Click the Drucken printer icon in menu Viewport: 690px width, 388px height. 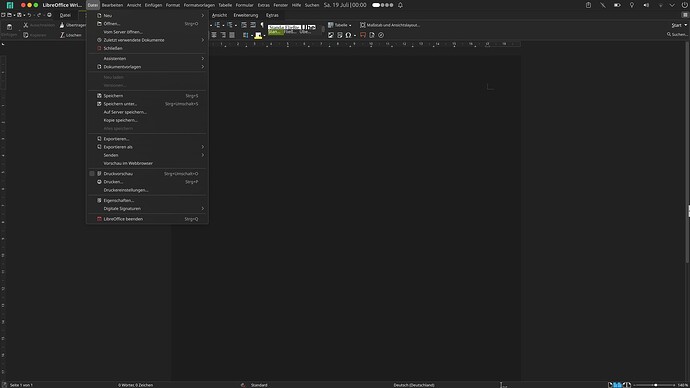pyautogui.click(x=99, y=182)
